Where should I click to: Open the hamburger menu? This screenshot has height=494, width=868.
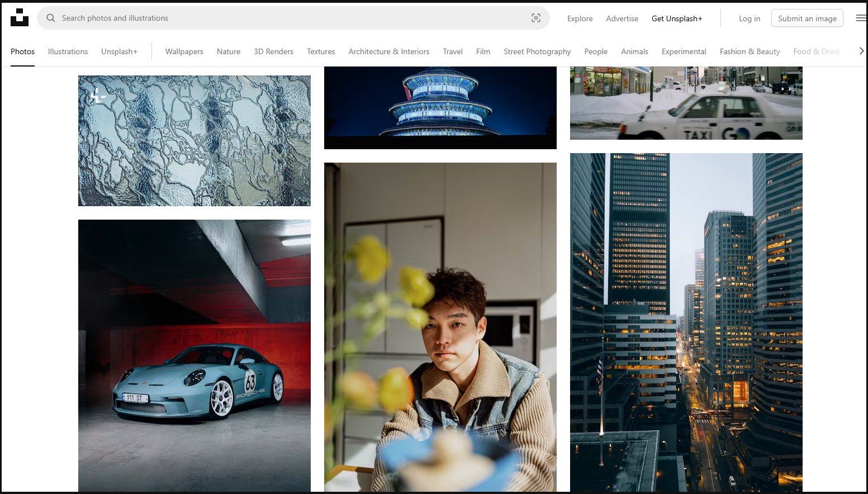861,17
